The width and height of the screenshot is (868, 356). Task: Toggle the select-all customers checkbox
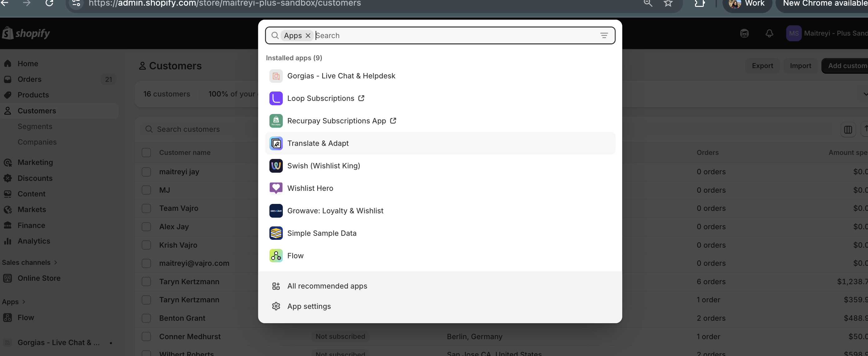pyautogui.click(x=146, y=153)
